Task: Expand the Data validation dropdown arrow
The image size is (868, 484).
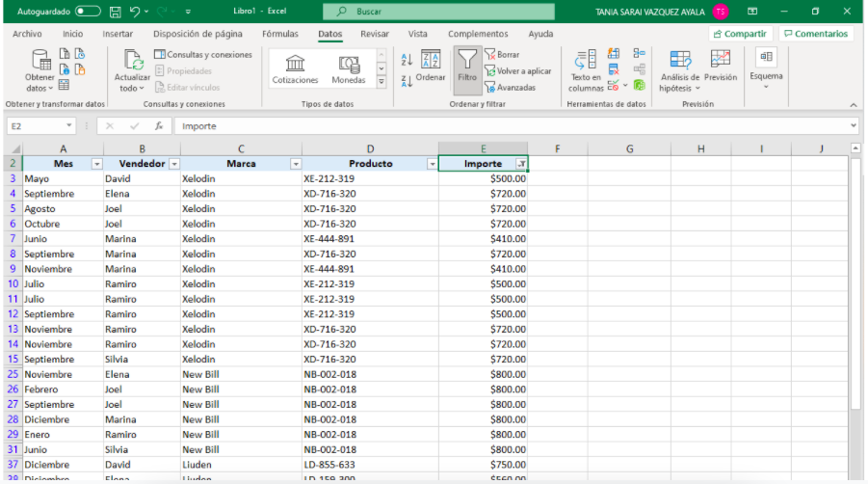Action: (x=625, y=85)
